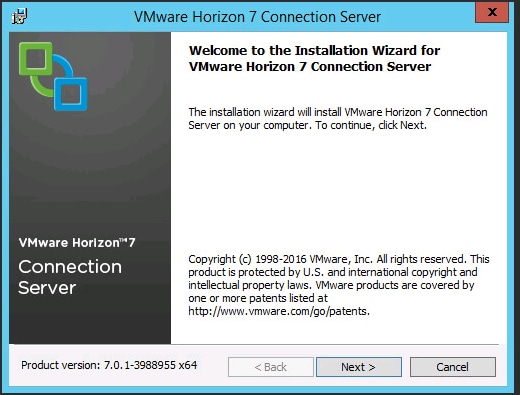Click the Copyright 1998-2016 VMware notice
520x395 pixels.
point(338,285)
